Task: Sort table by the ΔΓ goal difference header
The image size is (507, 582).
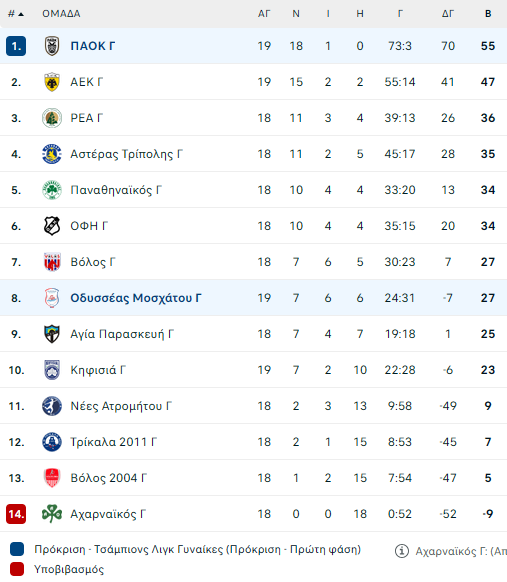Action: (x=448, y=14)
